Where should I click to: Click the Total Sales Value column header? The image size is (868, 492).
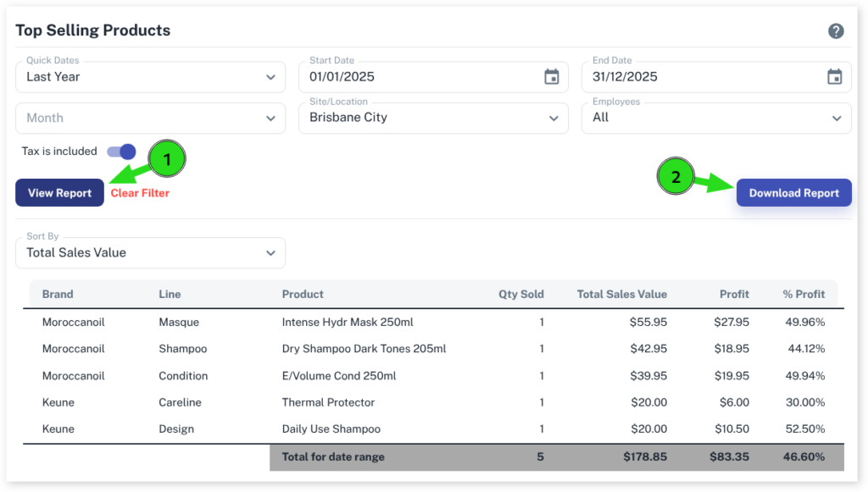621,295
